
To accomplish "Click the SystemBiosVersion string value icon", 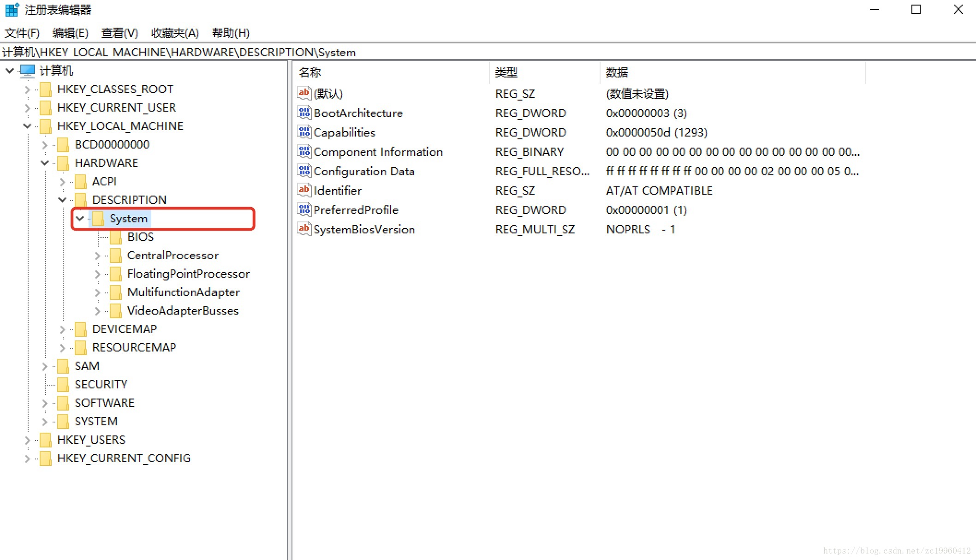I will pos(304,229).
